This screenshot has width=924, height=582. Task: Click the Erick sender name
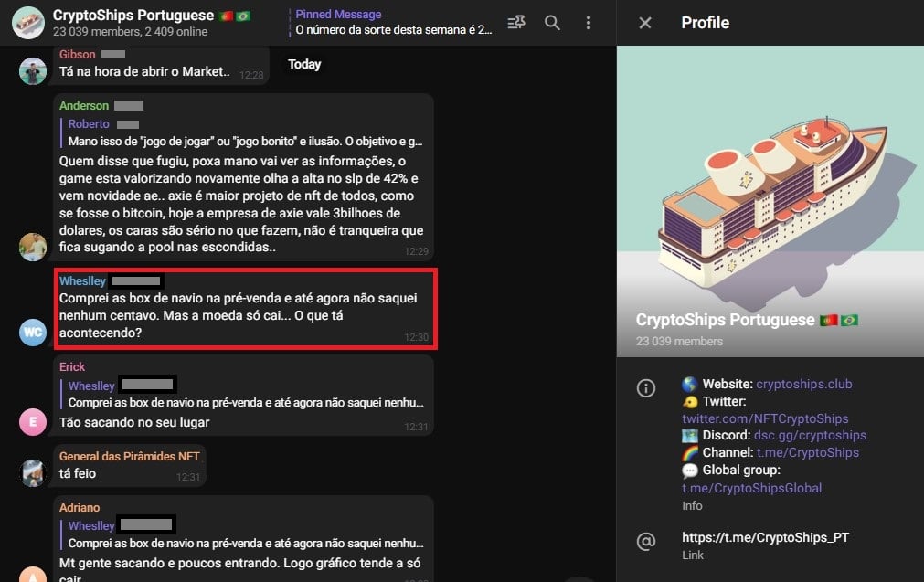[x=72, y=366]
